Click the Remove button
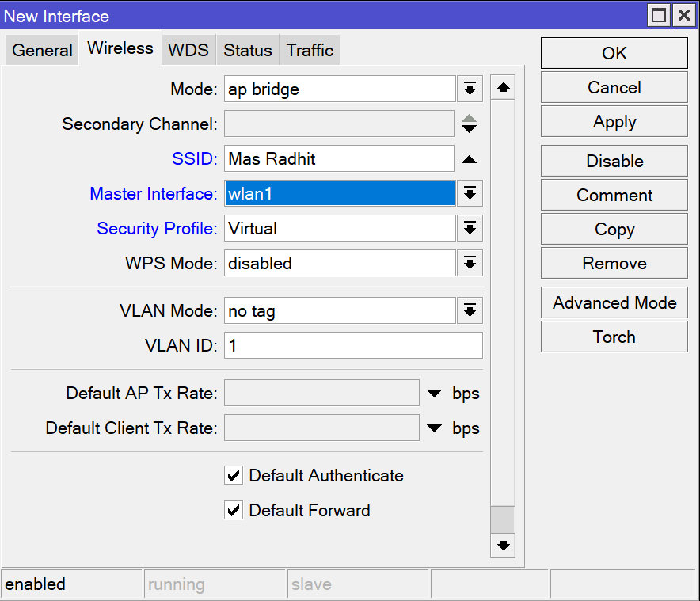Screen dimensions: 700x601 (x=614, y=263)
